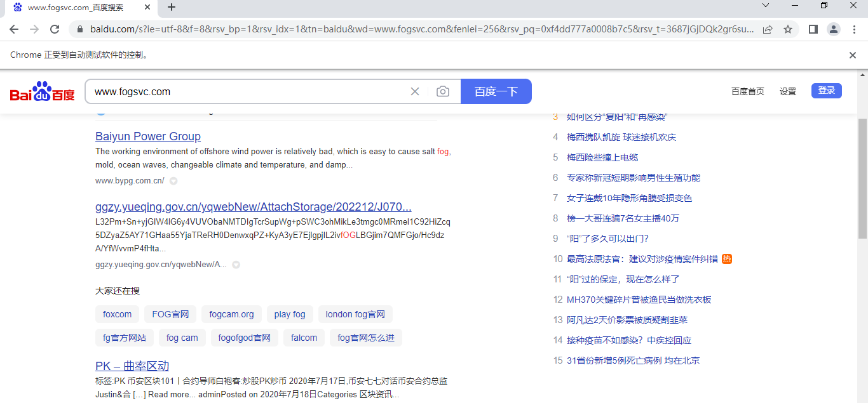The image size is (868, 403).
Task: Click the Baidu logo
Action: tap(42, 91)
